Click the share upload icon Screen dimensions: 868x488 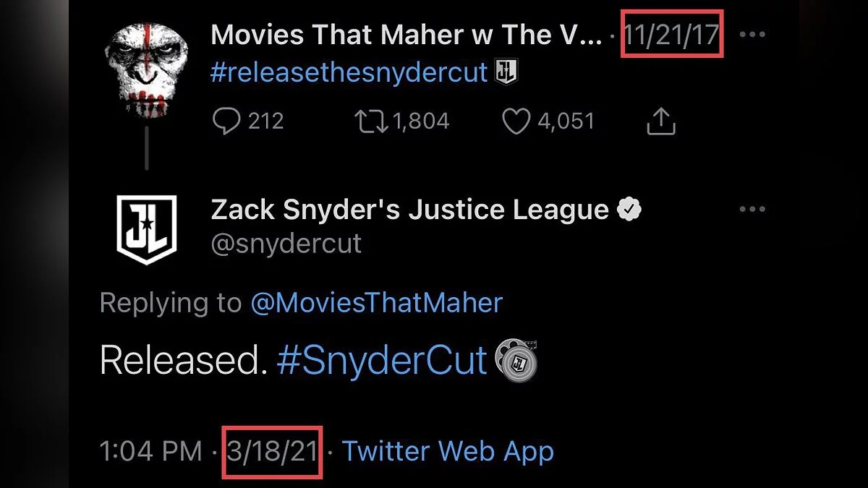(660, 122)
